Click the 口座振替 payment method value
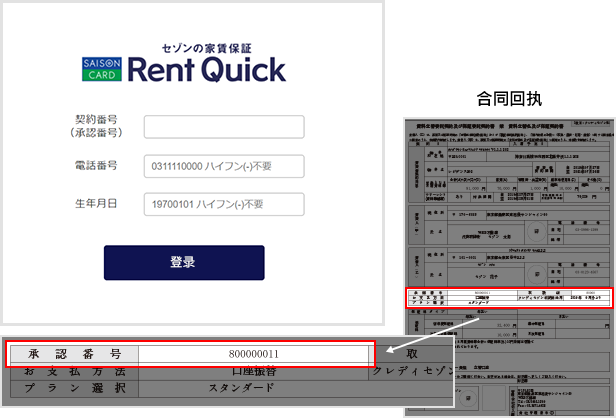Viewport: 616px width, 418px height. (254, 371)
